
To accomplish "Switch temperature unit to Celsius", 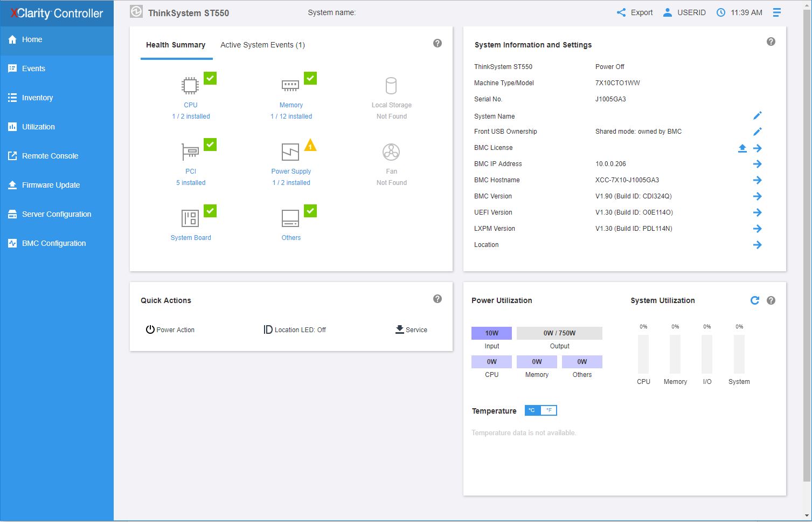I will pos(532,410).
